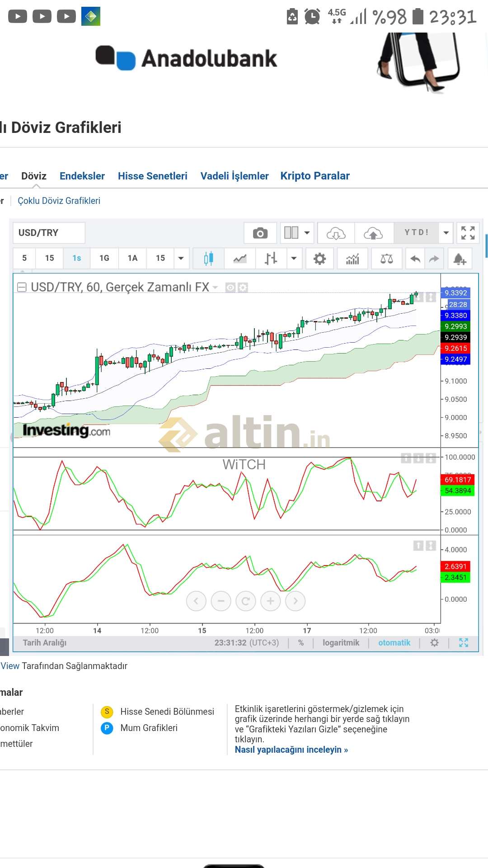The height and width of the screenshot is (868, 488).
Task: Toggle visibility eye next to chart title
Action: [x=230, y=288]
